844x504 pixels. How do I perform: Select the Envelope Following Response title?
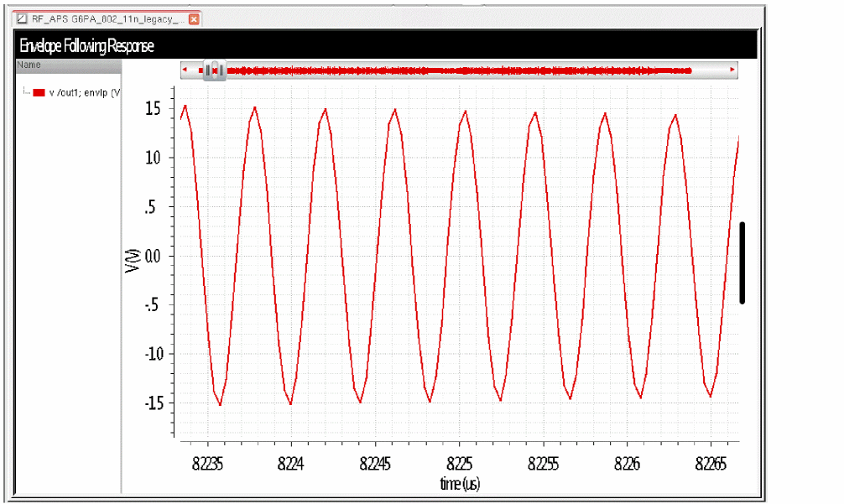click(x=86, y=46)
